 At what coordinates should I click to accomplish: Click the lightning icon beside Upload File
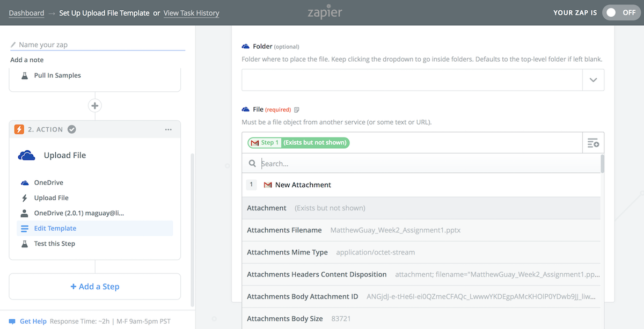point(24,198)
